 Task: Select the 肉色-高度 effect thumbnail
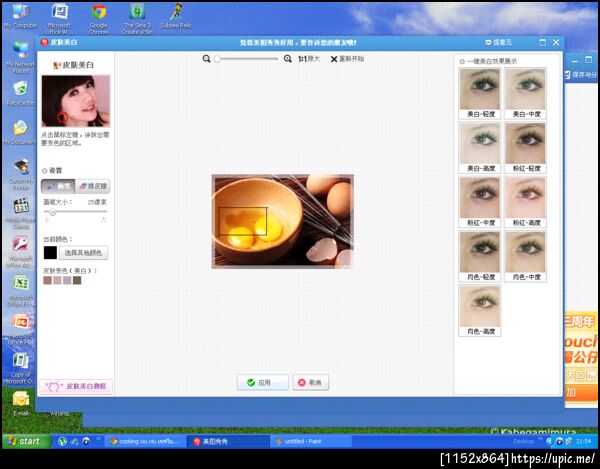pos(480,311)
